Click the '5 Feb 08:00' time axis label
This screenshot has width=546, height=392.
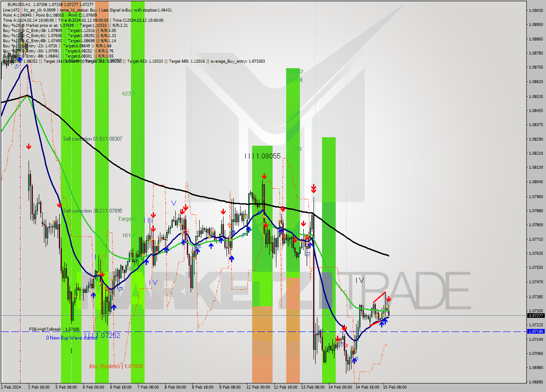coord(65,387)
